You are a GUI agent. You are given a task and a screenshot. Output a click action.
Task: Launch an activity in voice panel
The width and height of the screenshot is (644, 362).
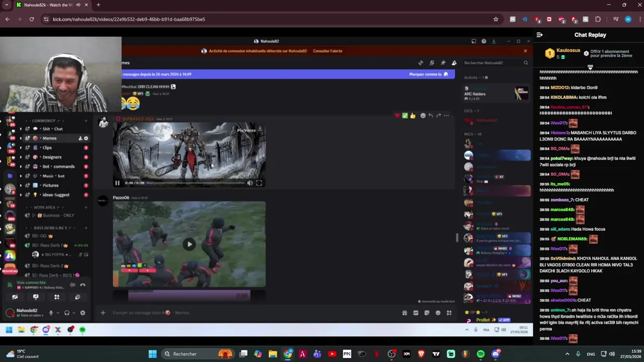57,297
